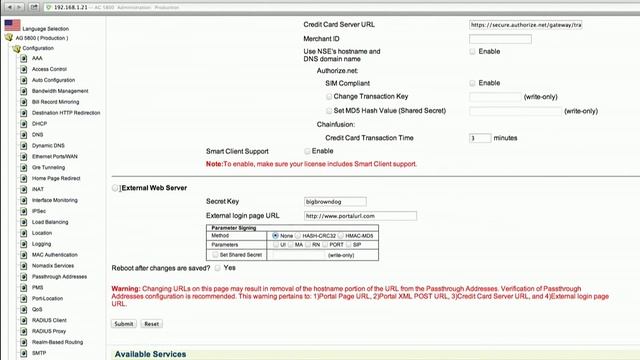Click the page icon beside Bill Record Mirroring
The image size is (640, 360).
pyautogui.click(x=24, y=102)
